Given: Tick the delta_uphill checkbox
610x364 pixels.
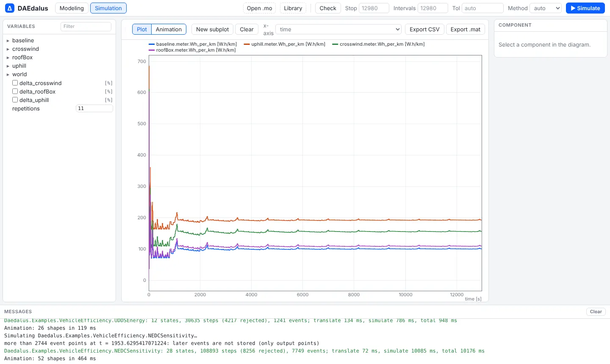Looking at the screenshot, I should click(x=15, y=100).
